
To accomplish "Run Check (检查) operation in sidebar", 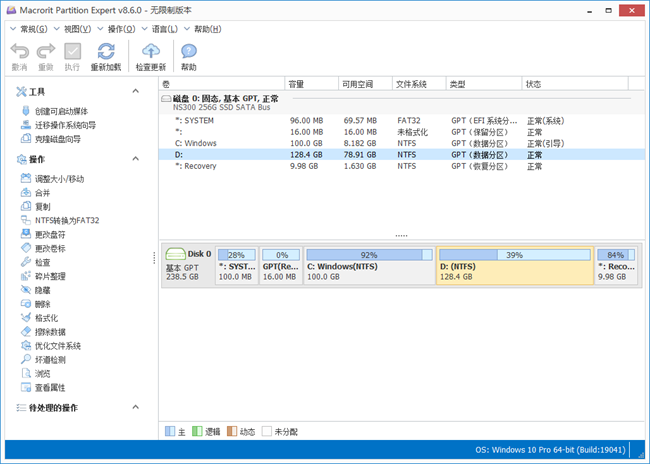I will coord(36,262).
